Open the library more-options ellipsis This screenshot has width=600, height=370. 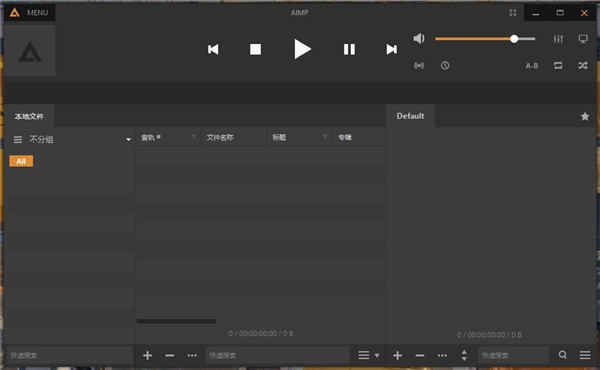tap(192, 355)
